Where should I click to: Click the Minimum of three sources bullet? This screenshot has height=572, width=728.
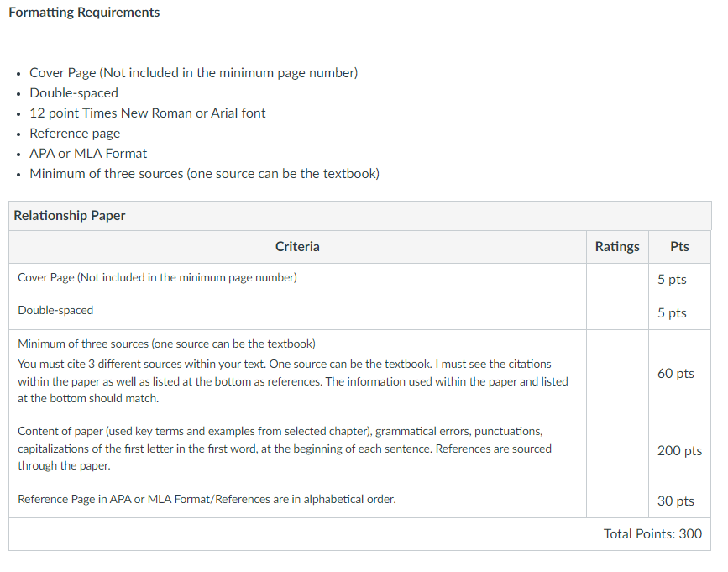pos(204,174)
